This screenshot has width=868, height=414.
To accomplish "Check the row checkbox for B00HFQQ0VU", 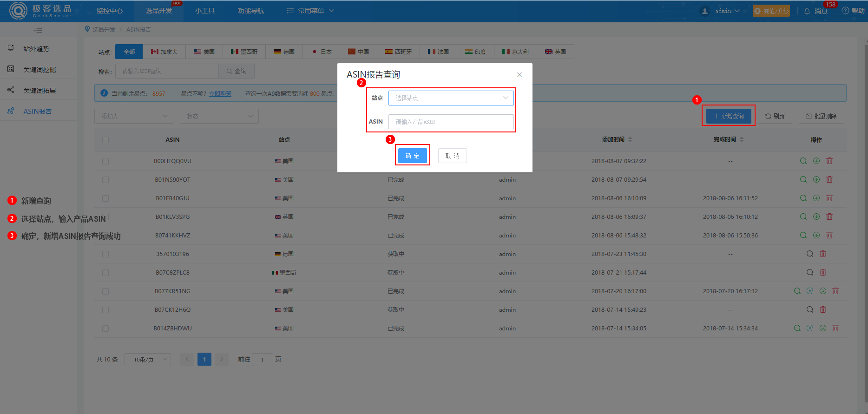I will point(105,161).
